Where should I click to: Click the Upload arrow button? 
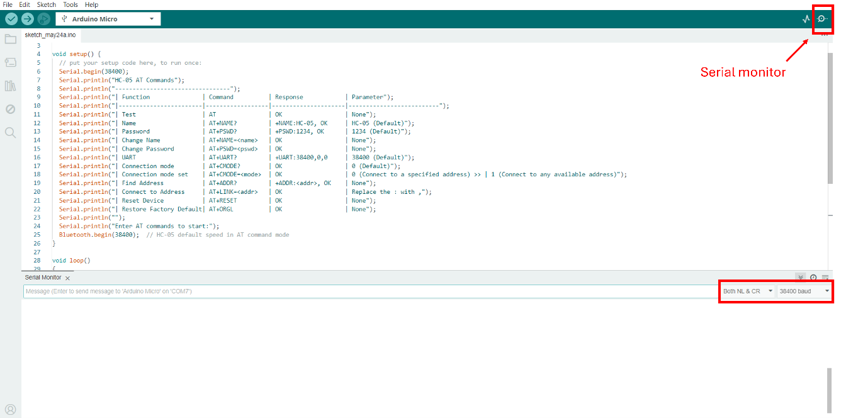coord(28,19)
